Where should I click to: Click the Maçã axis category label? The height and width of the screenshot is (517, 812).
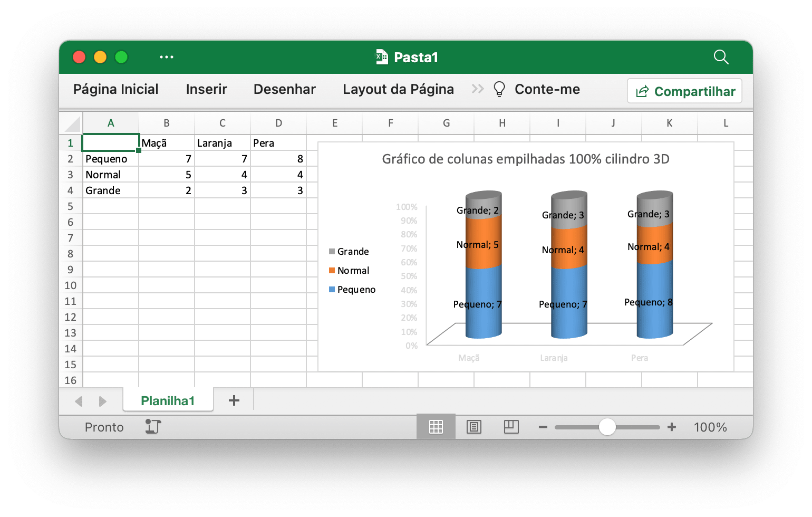pos(469,358)
